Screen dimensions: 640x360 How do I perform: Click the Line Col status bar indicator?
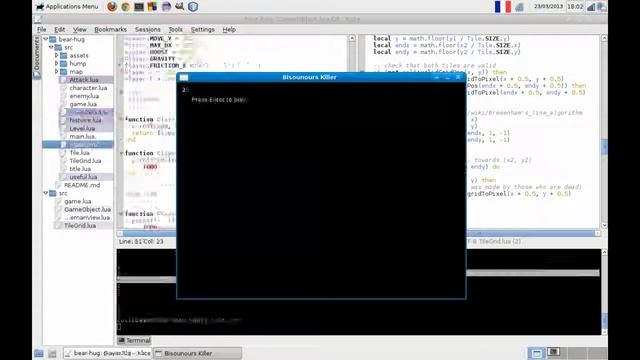coord(141,241)
